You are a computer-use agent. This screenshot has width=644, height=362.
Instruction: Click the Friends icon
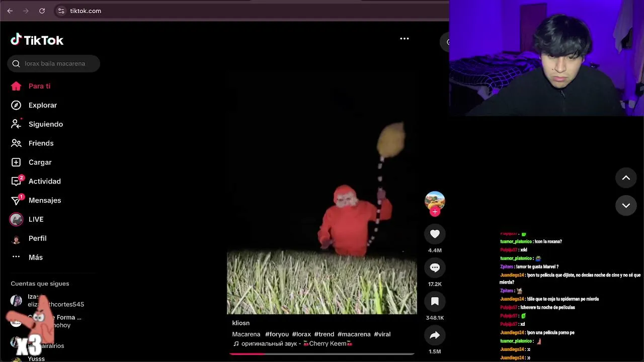point(16,143)
